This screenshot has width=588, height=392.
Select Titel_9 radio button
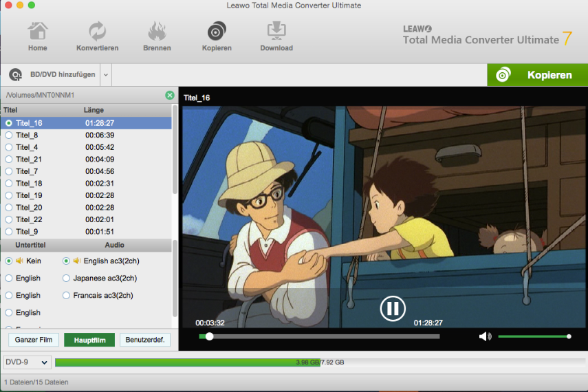pos(9,232)
